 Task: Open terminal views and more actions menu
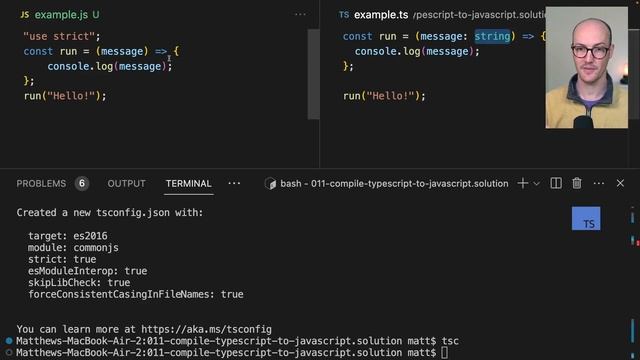(599, 184)
